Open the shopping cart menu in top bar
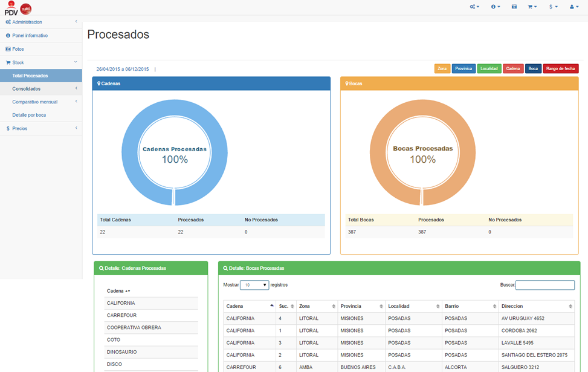This screenshot has width=588, height=372. point(532,7)
